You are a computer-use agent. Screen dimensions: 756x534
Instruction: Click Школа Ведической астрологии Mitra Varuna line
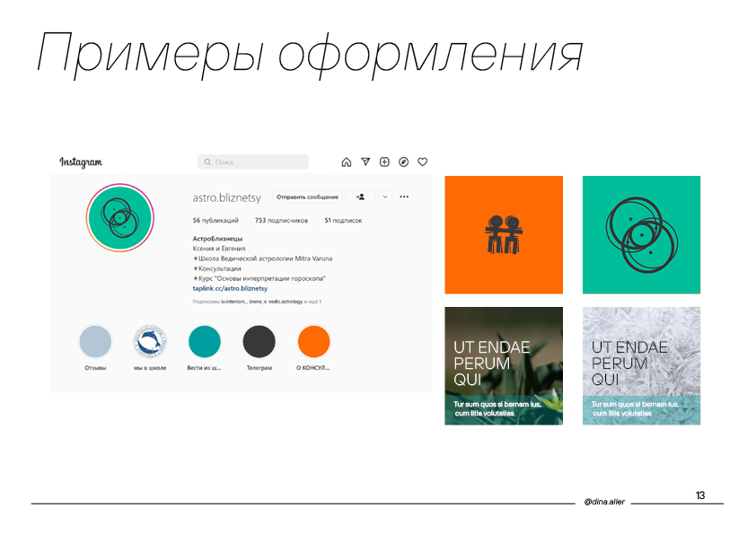pyautogui.click(x=263, y=258)
